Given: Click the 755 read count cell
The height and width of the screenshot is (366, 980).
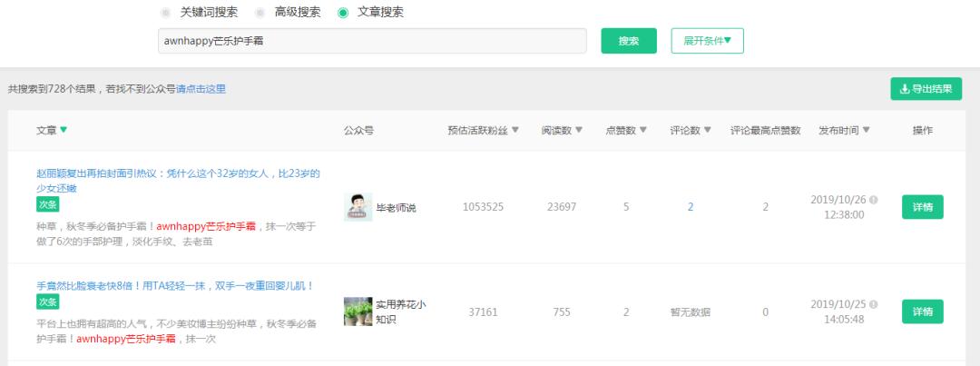Looking at the screenshot, I should (x=562, y=312).
